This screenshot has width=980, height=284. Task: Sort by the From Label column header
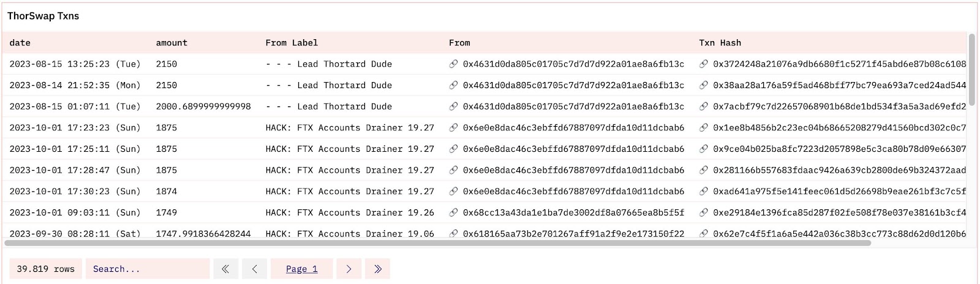click(x=292, y=43)
